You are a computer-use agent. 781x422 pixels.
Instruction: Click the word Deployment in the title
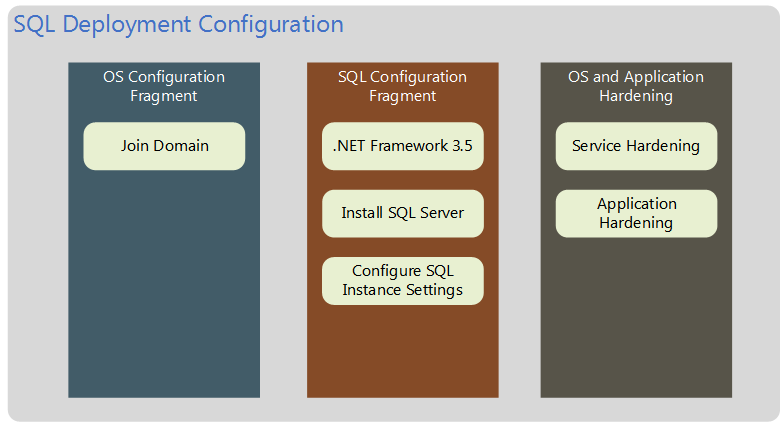(124, 25)
